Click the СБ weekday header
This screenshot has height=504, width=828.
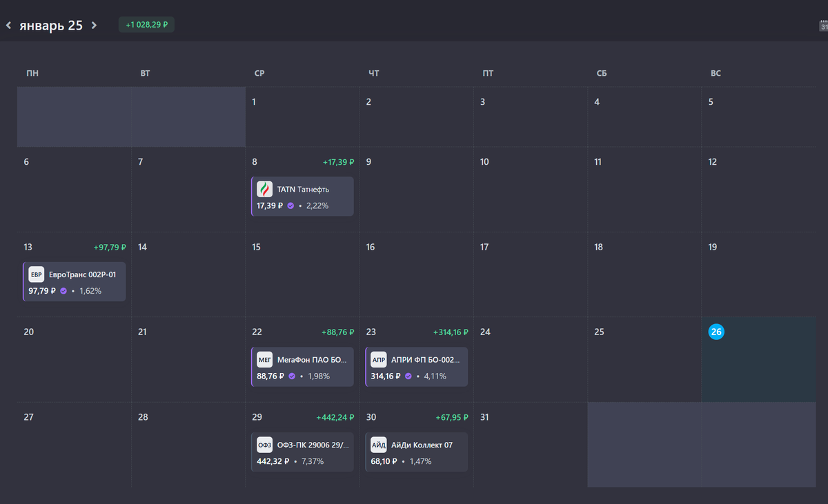click(602, 73)
